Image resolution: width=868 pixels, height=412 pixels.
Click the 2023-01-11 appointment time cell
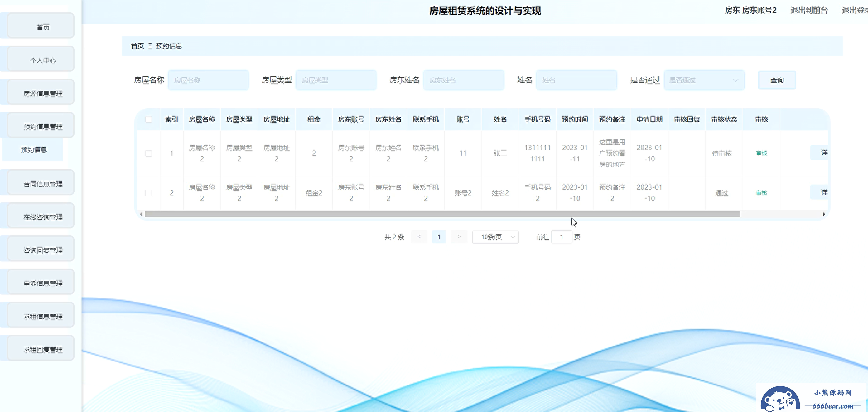(575, 153)
